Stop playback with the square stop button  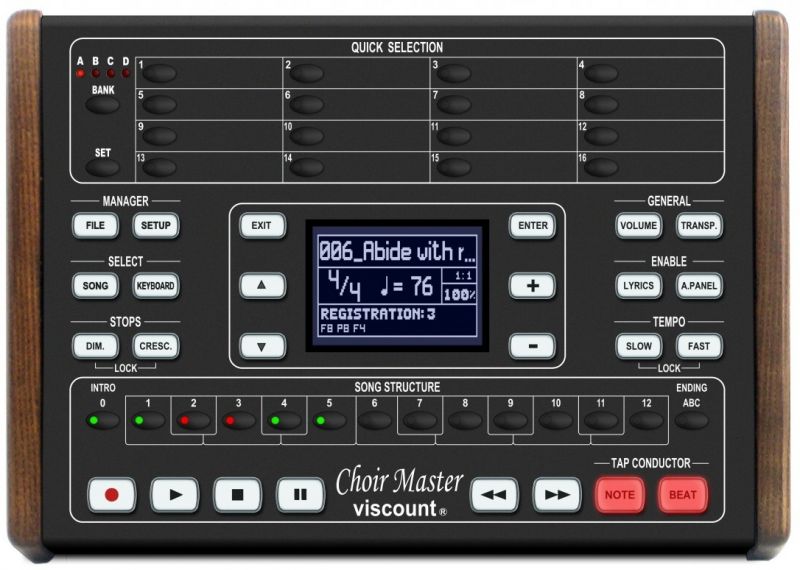coord(237,494)
